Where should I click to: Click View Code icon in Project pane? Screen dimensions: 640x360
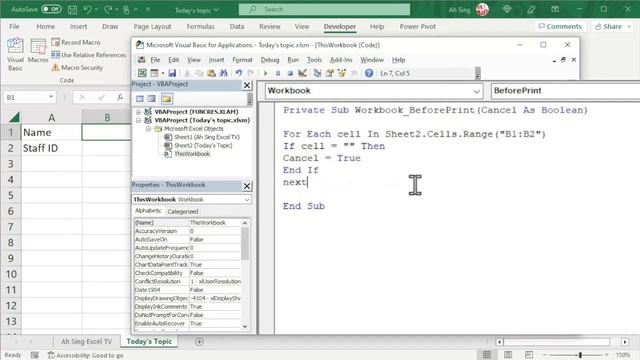coord(140,99)
